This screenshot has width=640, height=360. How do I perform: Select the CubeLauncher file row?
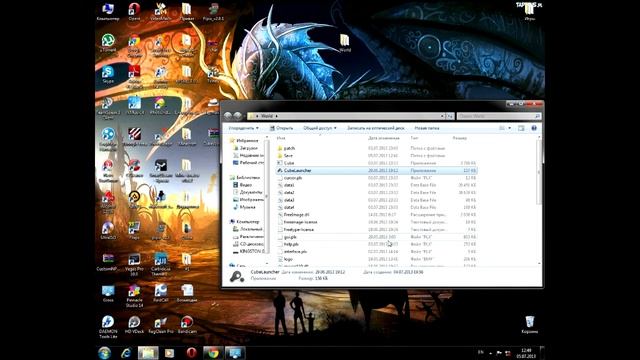[x=376, y=170]
